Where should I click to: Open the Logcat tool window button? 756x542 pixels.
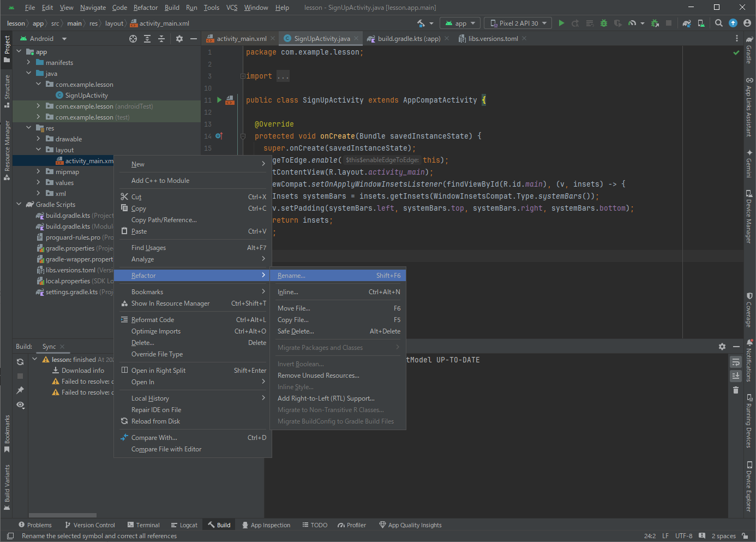pos(184,525)
